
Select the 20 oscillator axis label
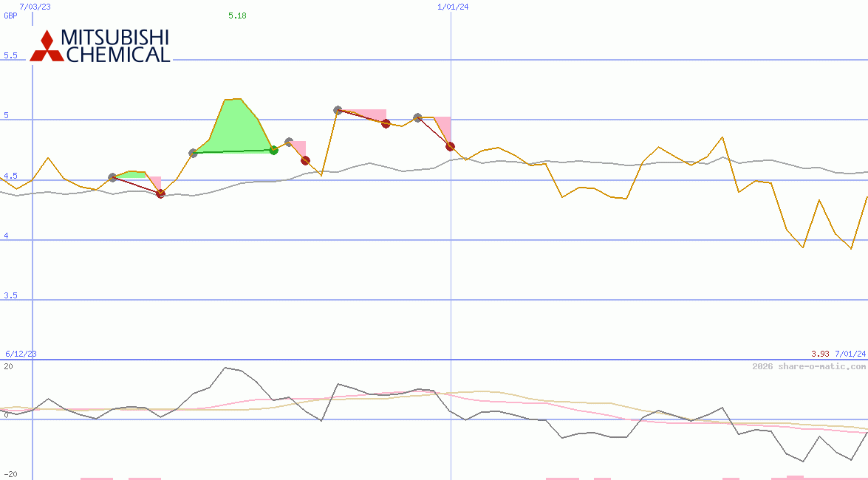[8, 366]
